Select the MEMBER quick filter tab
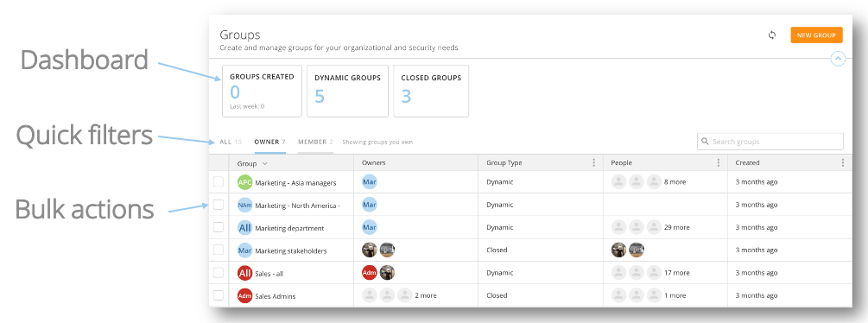The image size is (868, 323). [315, 142]
